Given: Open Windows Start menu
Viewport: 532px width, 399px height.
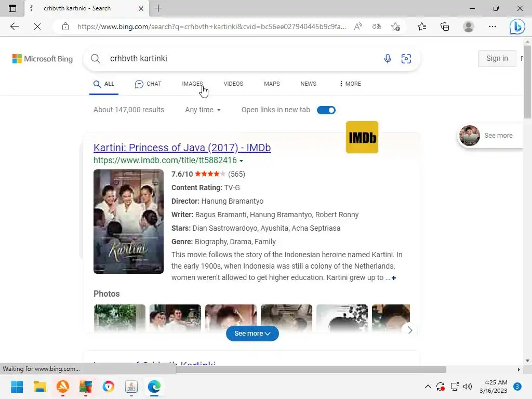Looking at the screenshot, I should [x=17, y=387].
